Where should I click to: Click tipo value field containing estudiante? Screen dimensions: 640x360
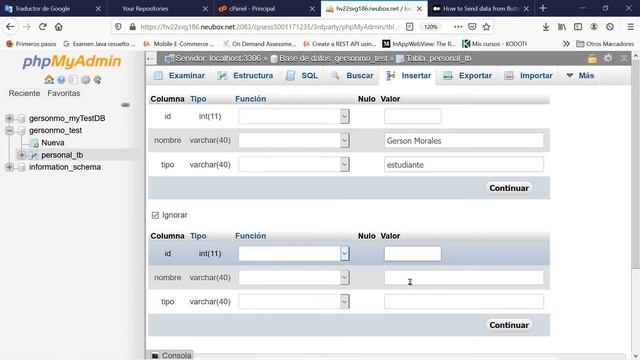tap(464, 164)
